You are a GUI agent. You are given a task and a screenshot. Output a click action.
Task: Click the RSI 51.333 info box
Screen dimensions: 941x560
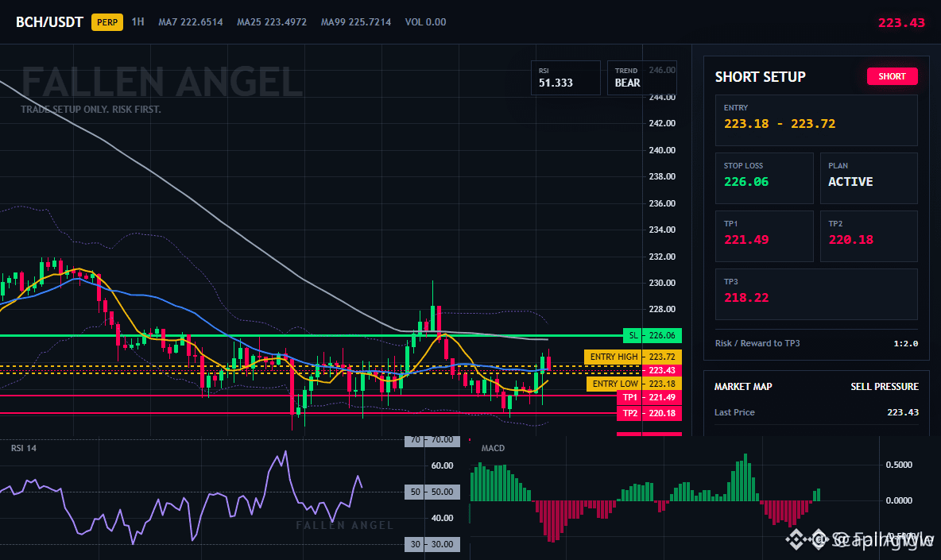(565, 77)
